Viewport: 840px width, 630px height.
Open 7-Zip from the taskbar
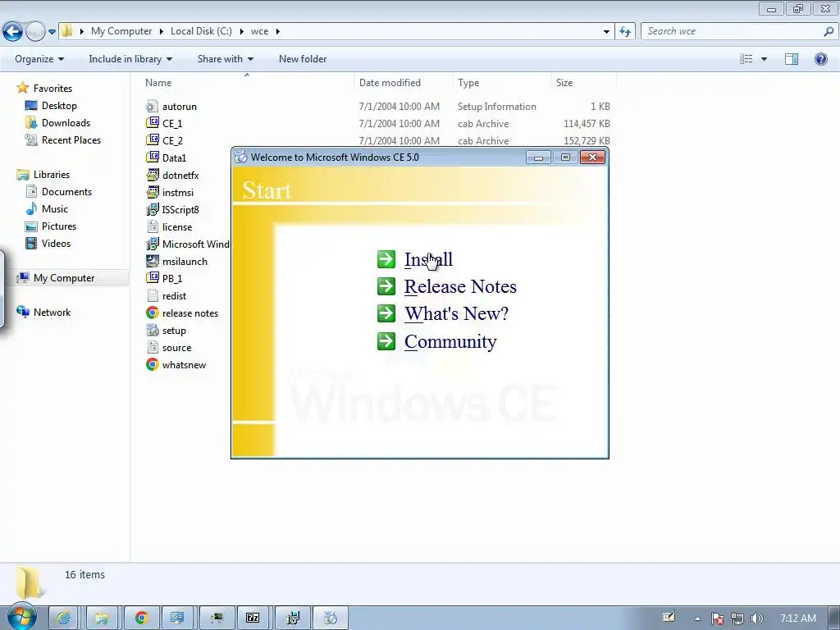[x=253, y=619]
